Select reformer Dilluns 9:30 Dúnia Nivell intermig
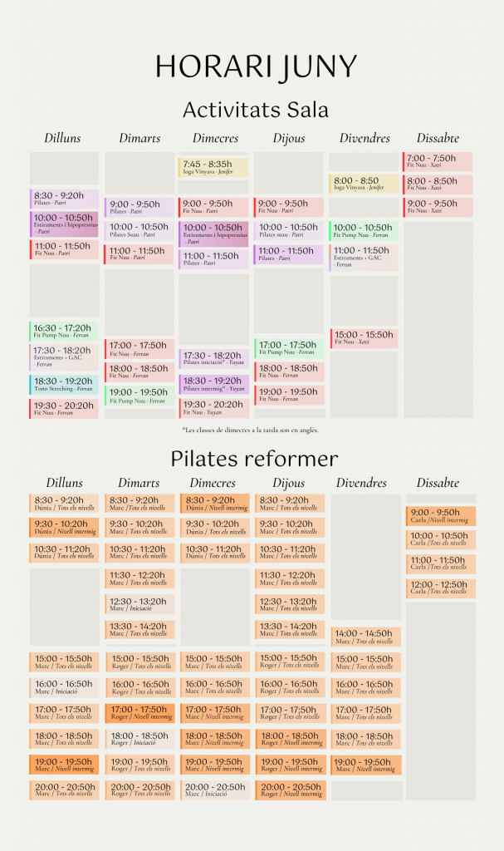504x851 pixels. coord(64,528)
